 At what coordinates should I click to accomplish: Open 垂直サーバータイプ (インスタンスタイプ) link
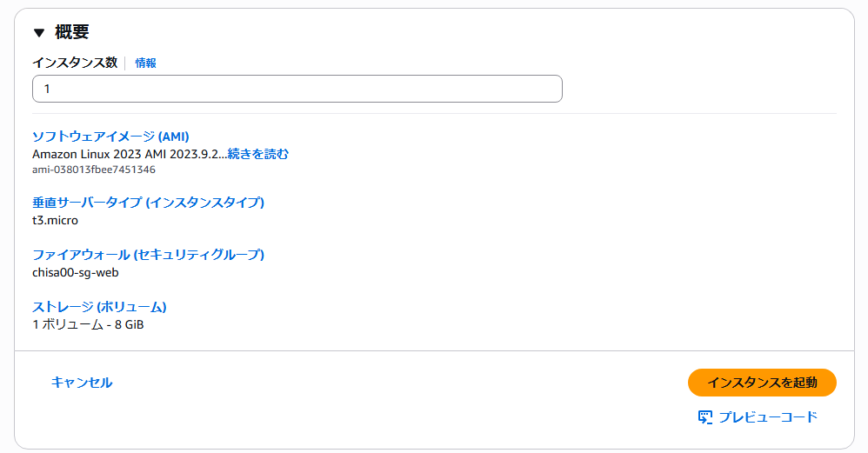click(148, 203)
